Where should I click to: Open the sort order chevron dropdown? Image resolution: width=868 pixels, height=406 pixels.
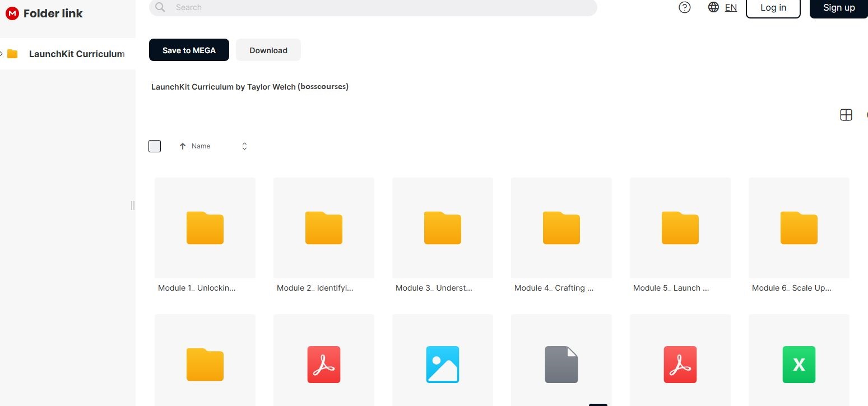click(244, 146)
